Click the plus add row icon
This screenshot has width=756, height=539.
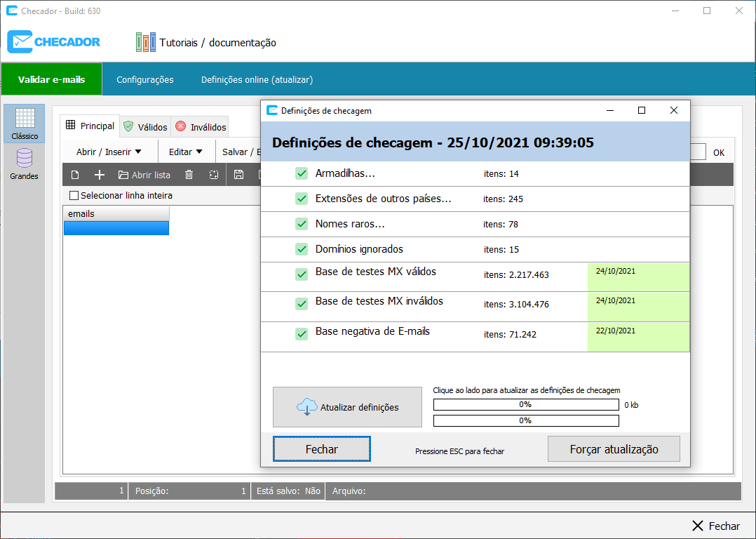point(100,175)
